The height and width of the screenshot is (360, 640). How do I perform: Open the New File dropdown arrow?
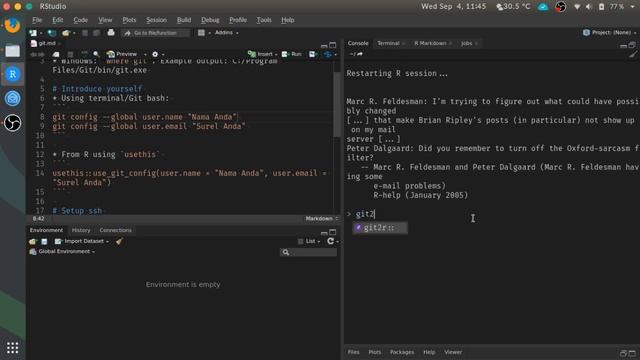click(x=40, y=33)
